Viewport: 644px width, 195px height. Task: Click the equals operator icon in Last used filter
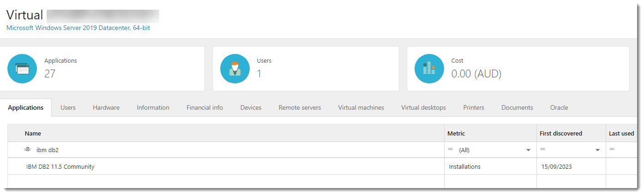pyautogui.click(x=612, y=149)
